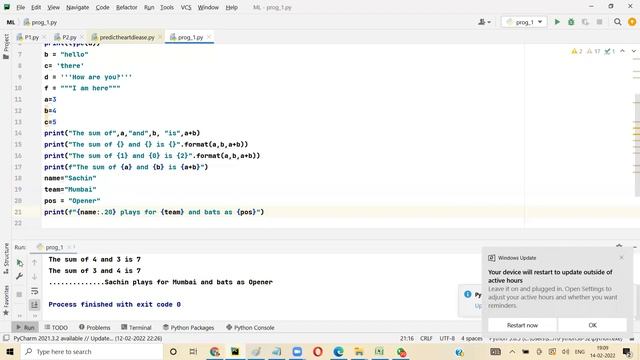The width and height of the screenshot is (640, 360).
Task: Open the Problems tool window tab
Action: point(95,327)
